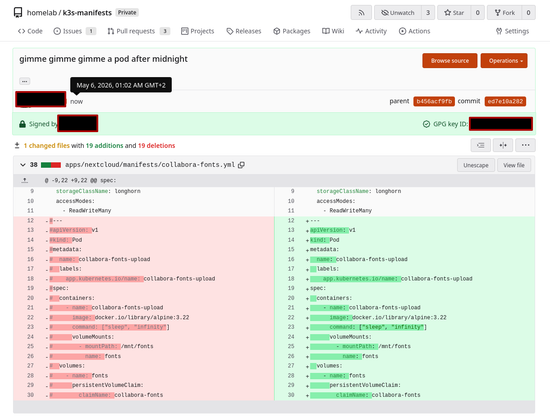Click the 38 changes additions/deletions bar
Screen dimensions: 550x418
coord(51,165)
